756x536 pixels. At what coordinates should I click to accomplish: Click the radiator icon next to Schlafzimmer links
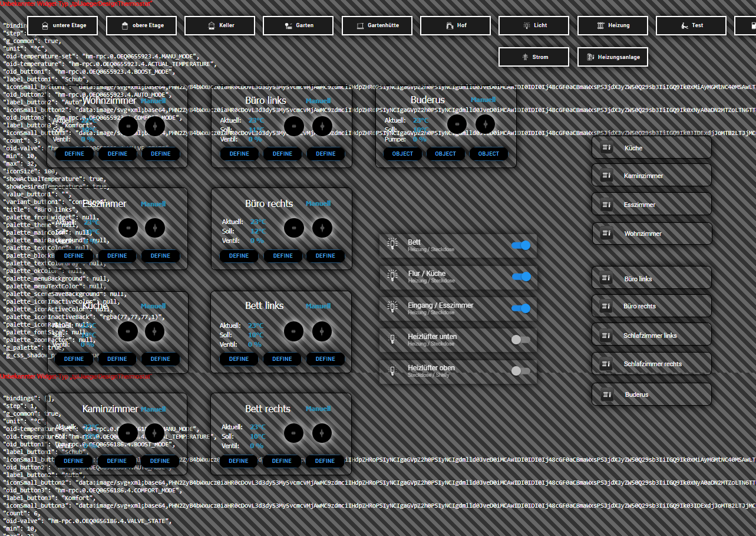606,335
